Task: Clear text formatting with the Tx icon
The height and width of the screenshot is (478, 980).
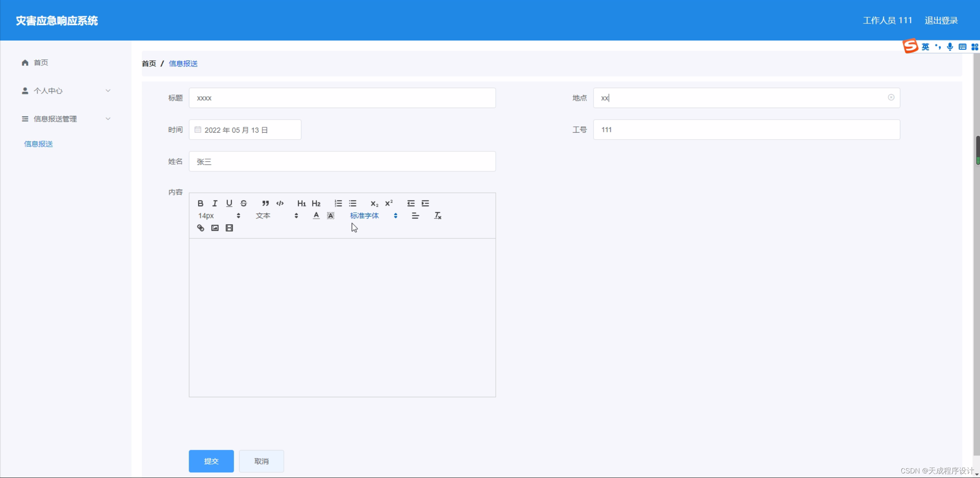Action: point(437,215)
